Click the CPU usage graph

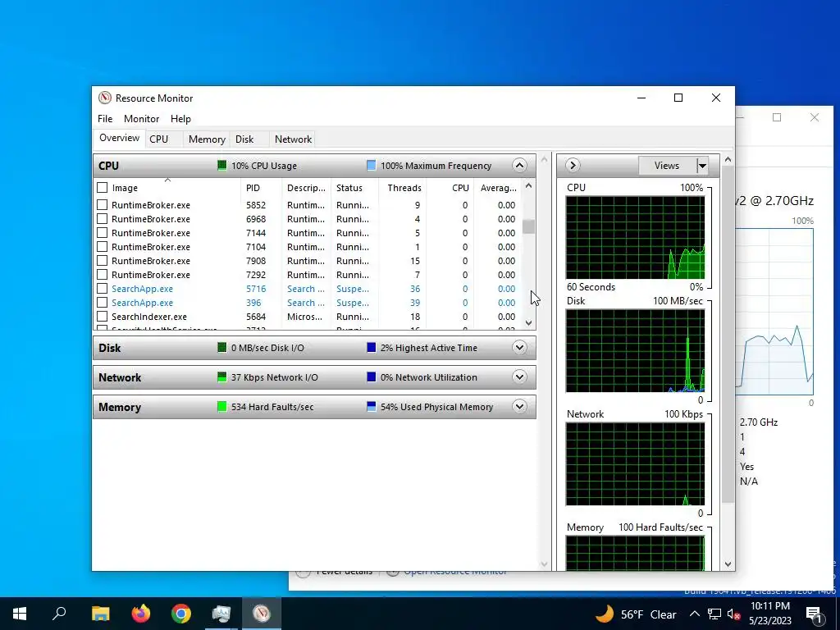pyautogui.click(x=635, y=237)
